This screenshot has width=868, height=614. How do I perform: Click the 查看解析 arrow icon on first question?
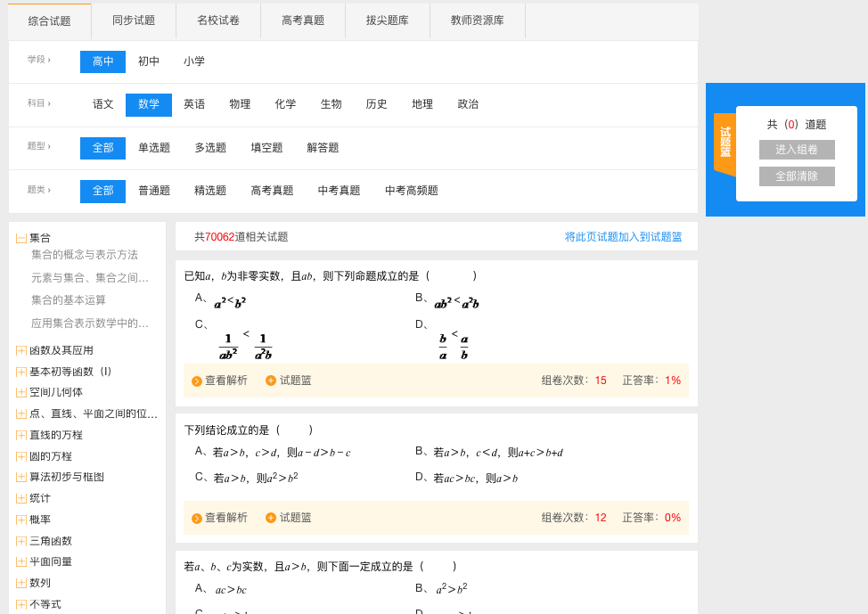point(197,381)
